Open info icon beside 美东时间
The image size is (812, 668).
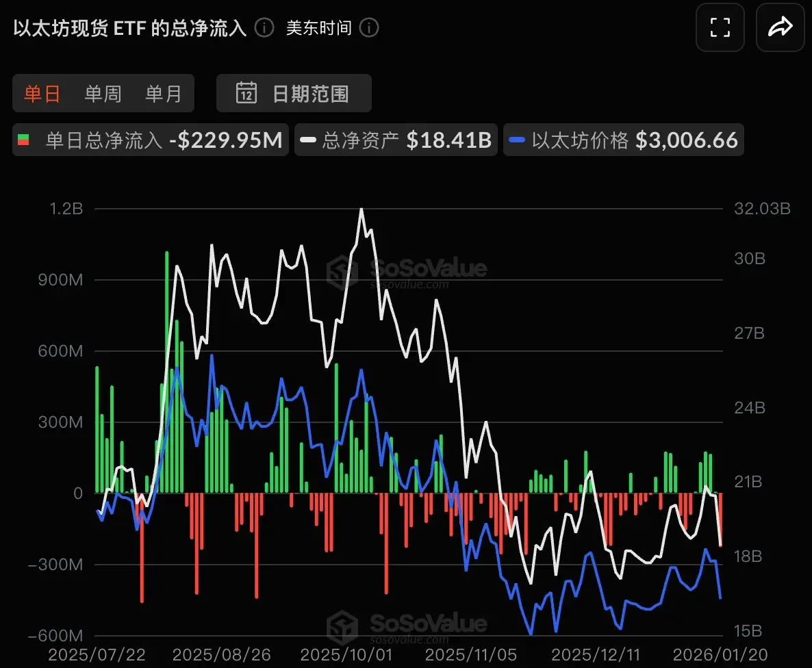coord(369,27)
